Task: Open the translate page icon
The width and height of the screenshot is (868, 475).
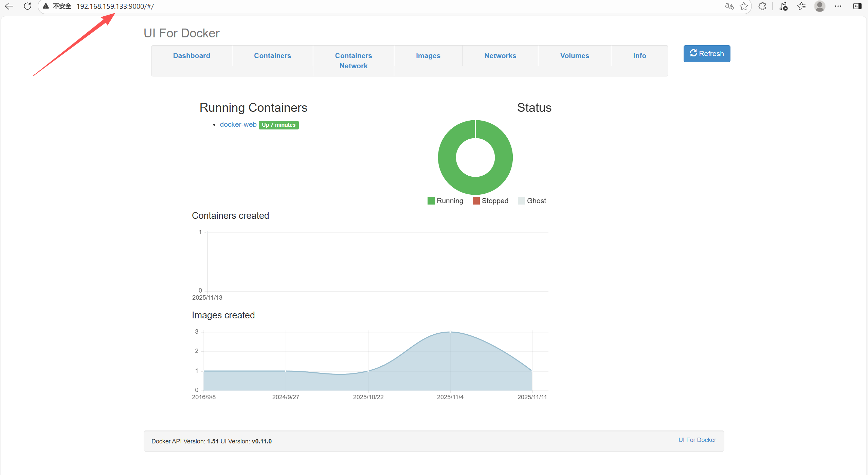Action: (729, 6)
